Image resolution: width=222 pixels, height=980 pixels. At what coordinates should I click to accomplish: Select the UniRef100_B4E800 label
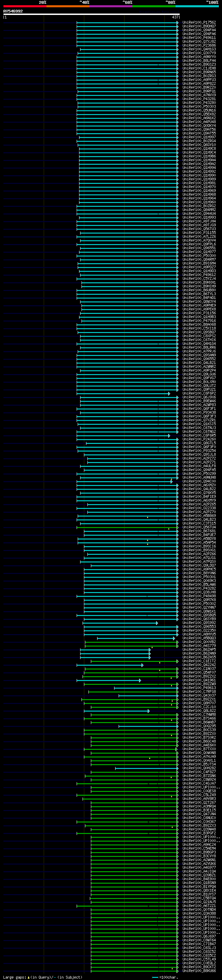(x=199, y=879)
